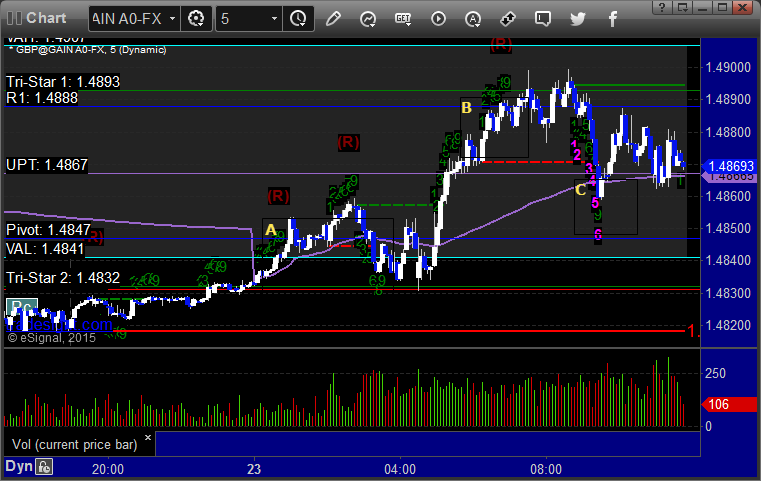
Task: Open the time template clock menu
Action: click(298, 19)
